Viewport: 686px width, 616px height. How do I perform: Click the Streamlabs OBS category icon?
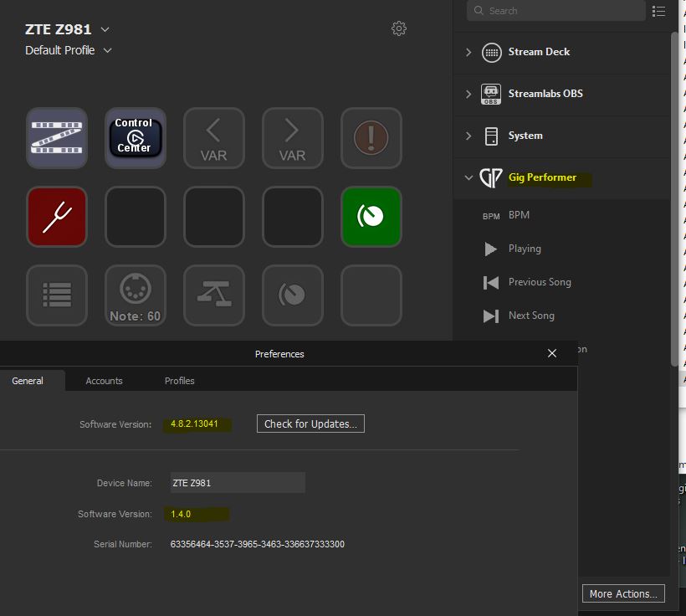click(491, 94)
